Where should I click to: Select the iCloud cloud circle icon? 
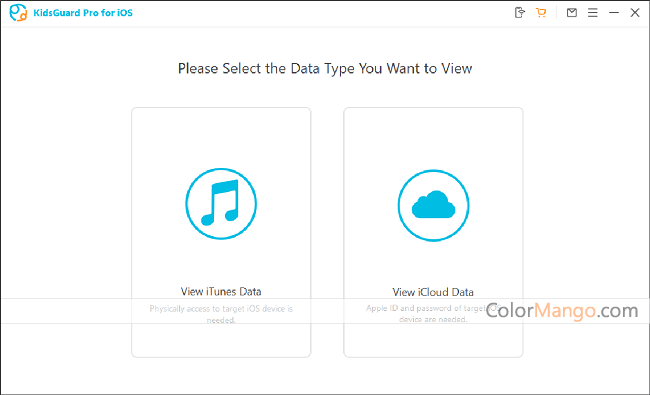[433, 205]
